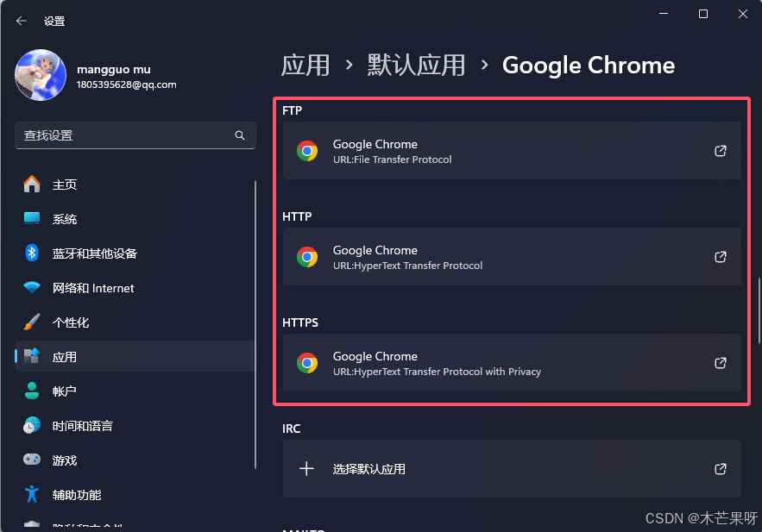Image resolution: width=762 pixels, height=532 pixels.
Task: Click the Chrome icon in the FTP row
Action: tap(308, 150)
